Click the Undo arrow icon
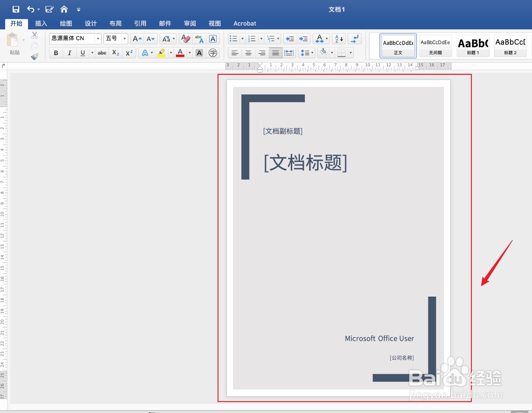The width and height of the screenshot is (532, 413). pos(31,9)
